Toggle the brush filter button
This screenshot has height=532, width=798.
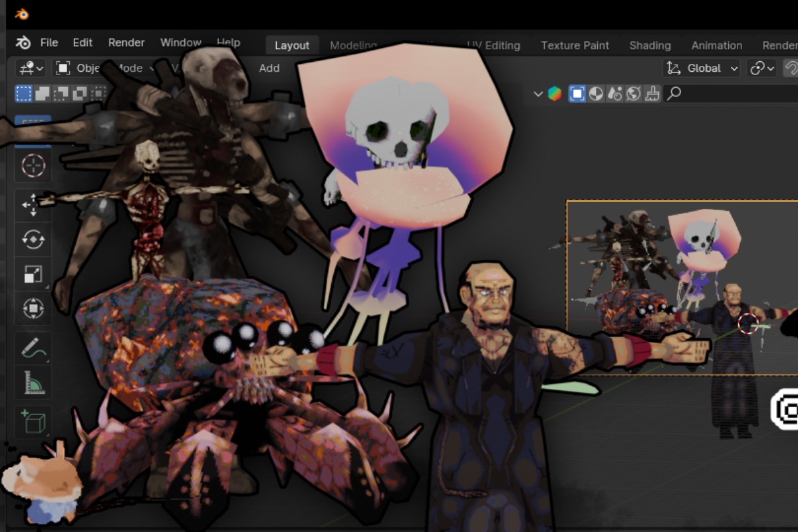coord(652,94)
